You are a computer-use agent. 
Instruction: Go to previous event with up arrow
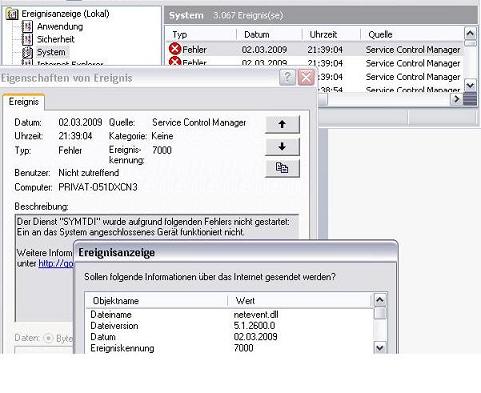282,124
